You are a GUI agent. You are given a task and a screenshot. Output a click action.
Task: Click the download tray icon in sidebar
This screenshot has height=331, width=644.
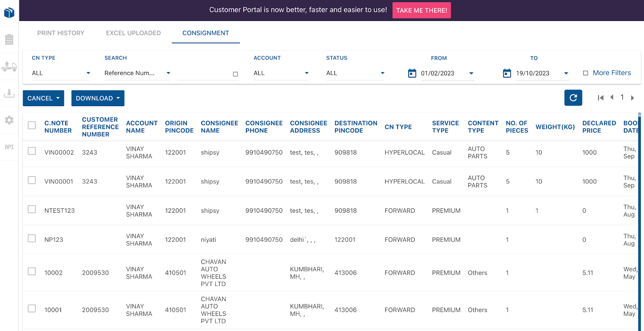click(9, 93)
